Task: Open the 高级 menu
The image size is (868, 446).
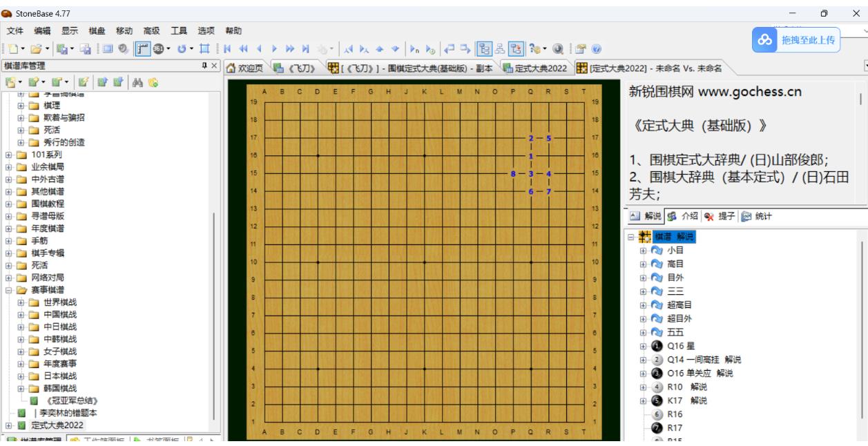Action: point(152,31)
